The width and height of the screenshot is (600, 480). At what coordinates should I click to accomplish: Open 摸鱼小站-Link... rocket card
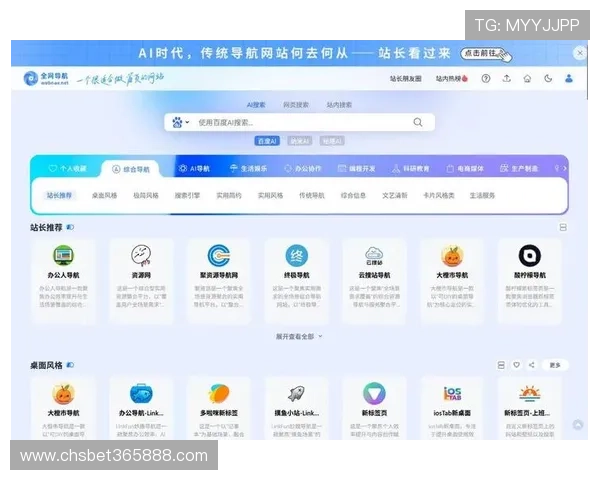pyautogui.click(x=297, y=409)
